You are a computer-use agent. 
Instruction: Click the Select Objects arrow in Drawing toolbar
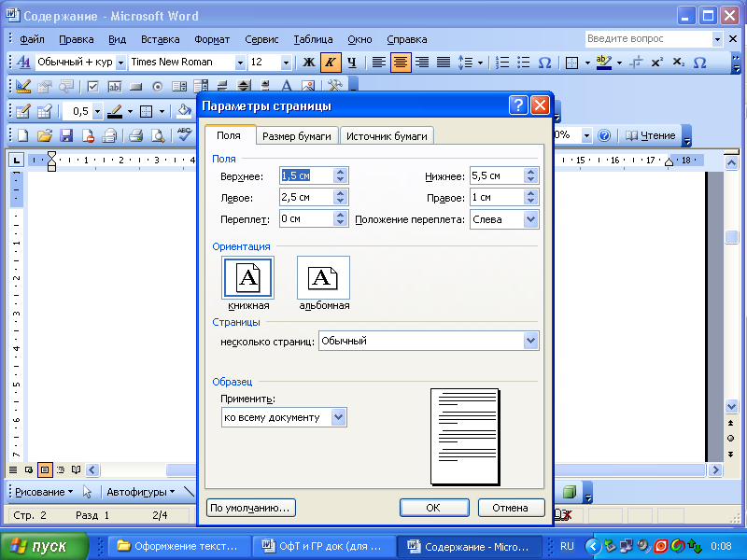pyautogui.click(x=87, y=492)
